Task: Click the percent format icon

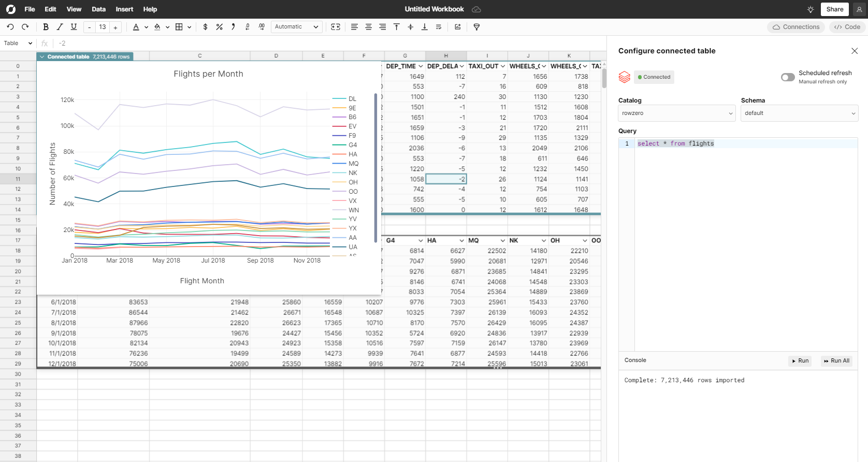Action: 220,27
